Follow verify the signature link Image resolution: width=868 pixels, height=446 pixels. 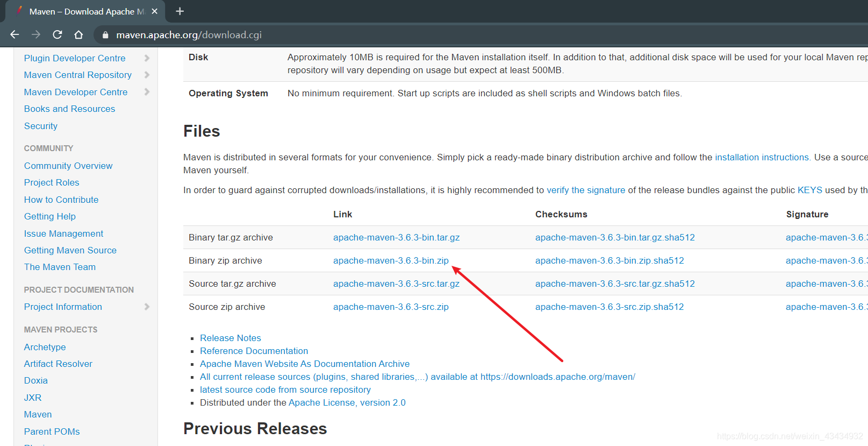[x=586, y=190]
